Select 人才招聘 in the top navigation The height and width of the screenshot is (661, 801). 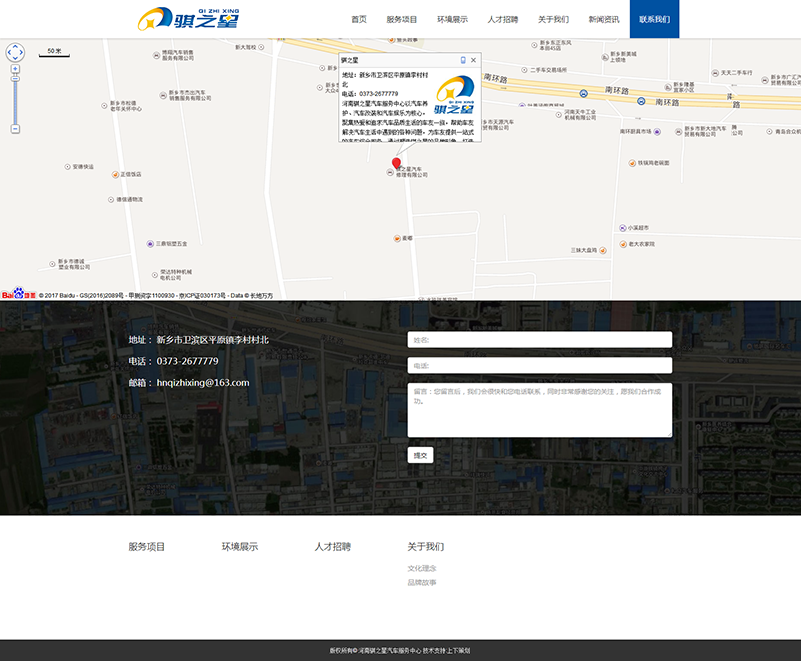click(503, 19)
